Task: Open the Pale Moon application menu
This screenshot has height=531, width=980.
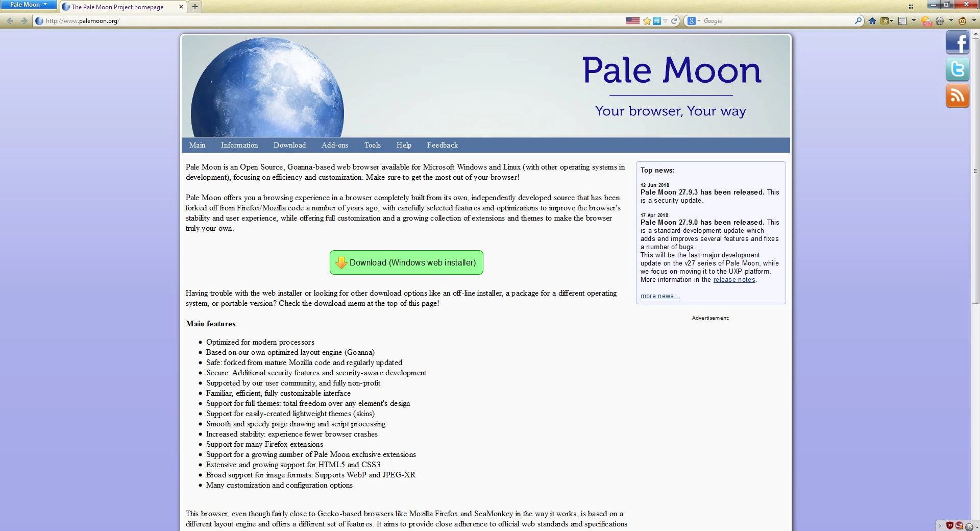Action: pyautogui.click(x=29, y=5)
